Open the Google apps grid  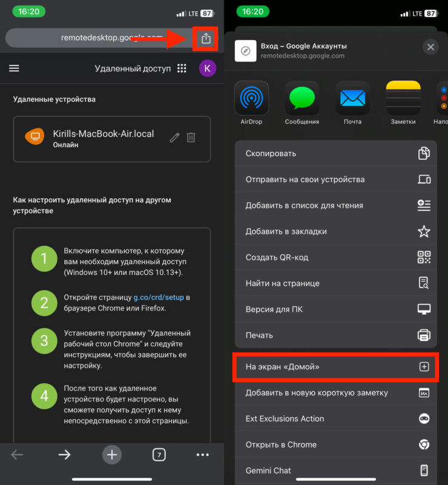tap(182, 68)
